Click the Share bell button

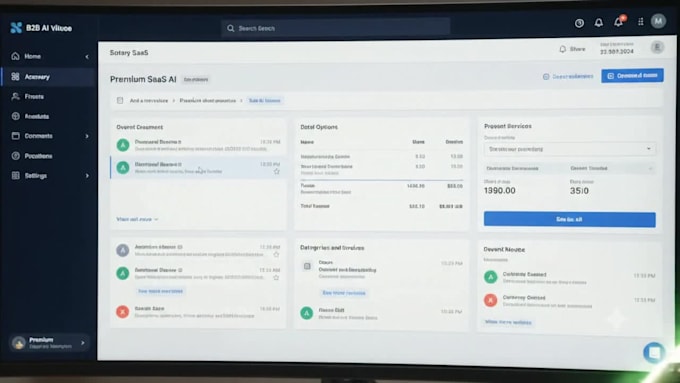(x=572, y=49)
